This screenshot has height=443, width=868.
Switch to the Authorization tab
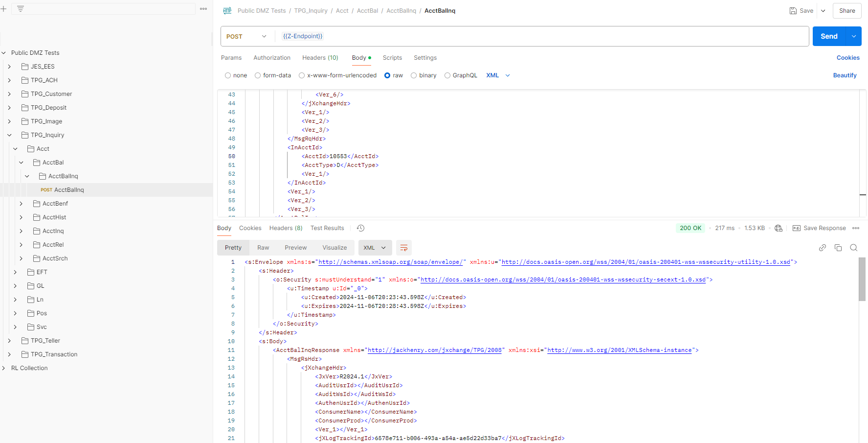click(x=271, y=58)
